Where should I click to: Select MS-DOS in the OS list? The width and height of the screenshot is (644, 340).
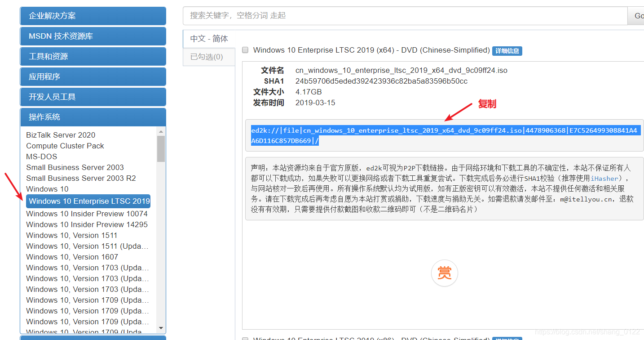[x=42, y=157]
